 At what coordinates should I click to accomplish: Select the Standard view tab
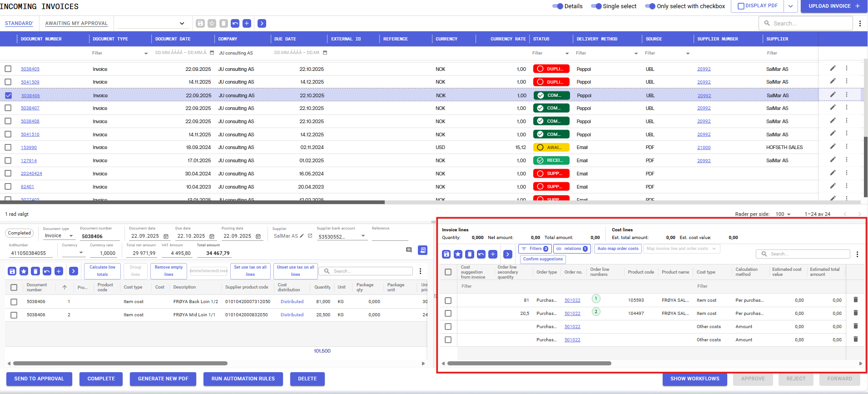[19, 23]
